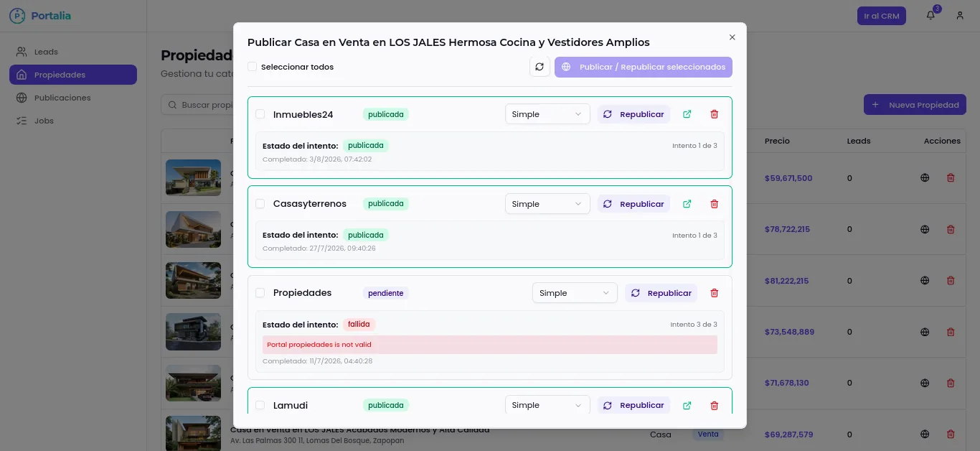Click Publicar / Republicar seleccionados button
The image size is (980, 451).
pos(644,67)
